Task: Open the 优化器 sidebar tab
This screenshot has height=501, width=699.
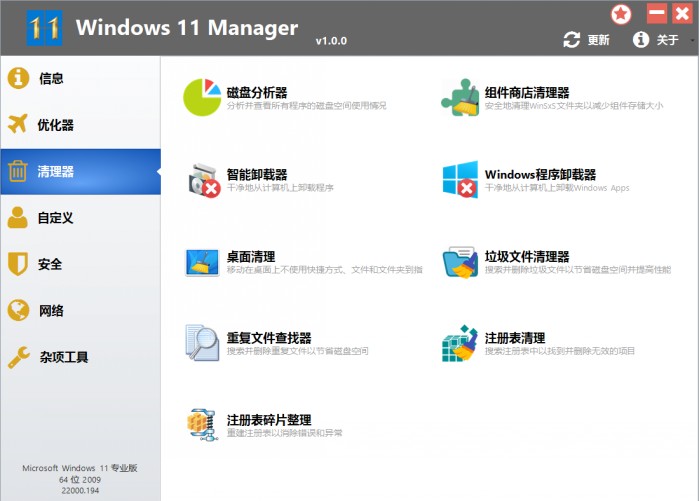Action: [x=55, y=125]
